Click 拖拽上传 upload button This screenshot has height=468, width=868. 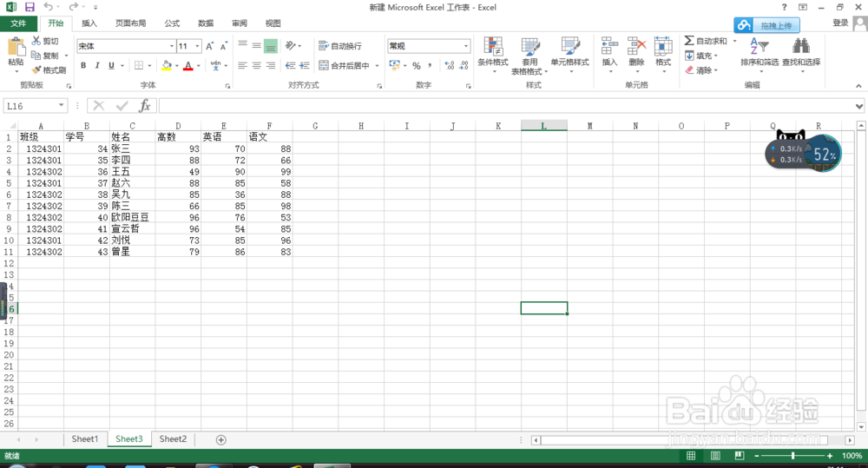[766, 25]
